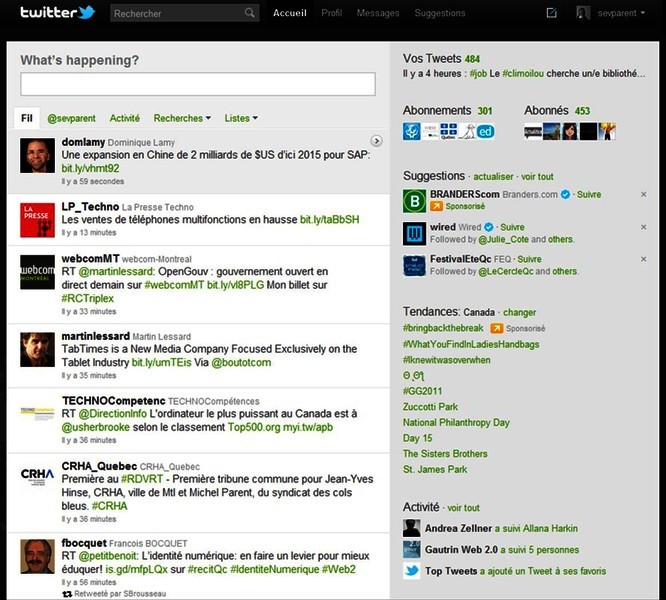Open the compose new tweet icon
666x600 pixels.
(551, 13)
